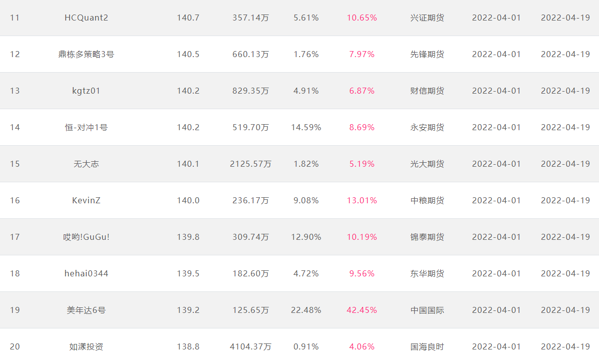The width and height of the screenshot is (599, 364).
Task: Click rank number 17 row
Action: pyautogui.click(x=300, y=237)
